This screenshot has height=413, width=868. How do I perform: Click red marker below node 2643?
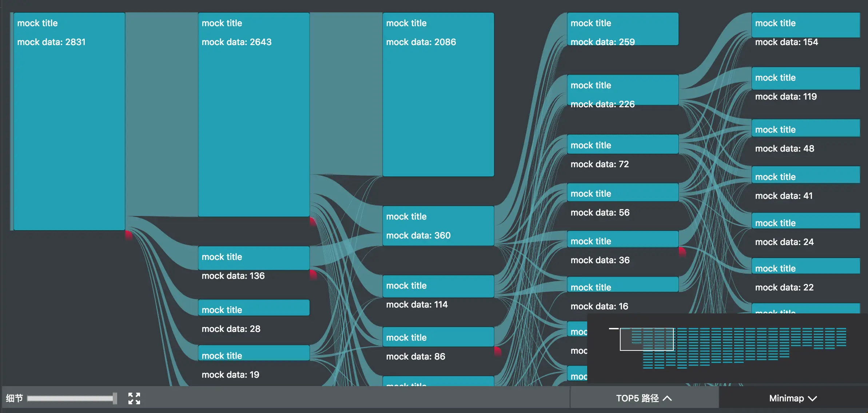pyautogui.click(x=312, y=221)
